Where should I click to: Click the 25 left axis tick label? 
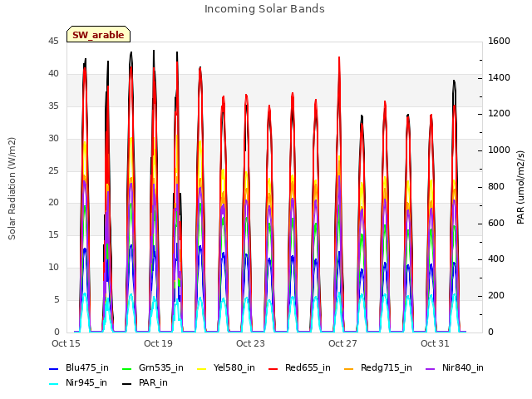(53, 170)
